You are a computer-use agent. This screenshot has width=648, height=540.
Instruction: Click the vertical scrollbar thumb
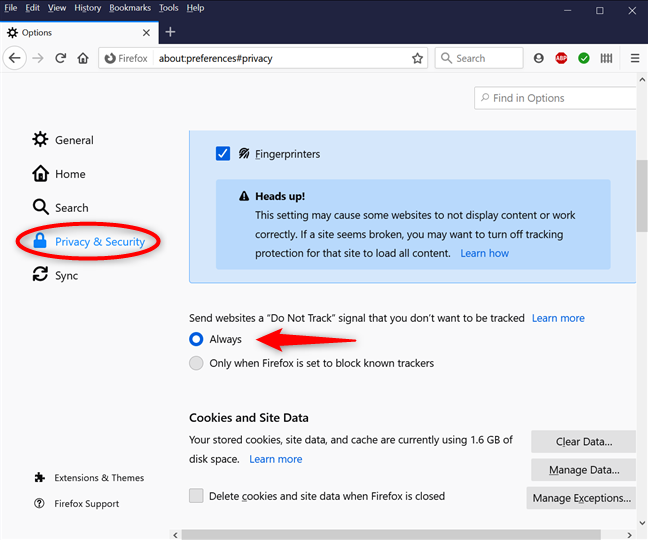coord(642,196)
